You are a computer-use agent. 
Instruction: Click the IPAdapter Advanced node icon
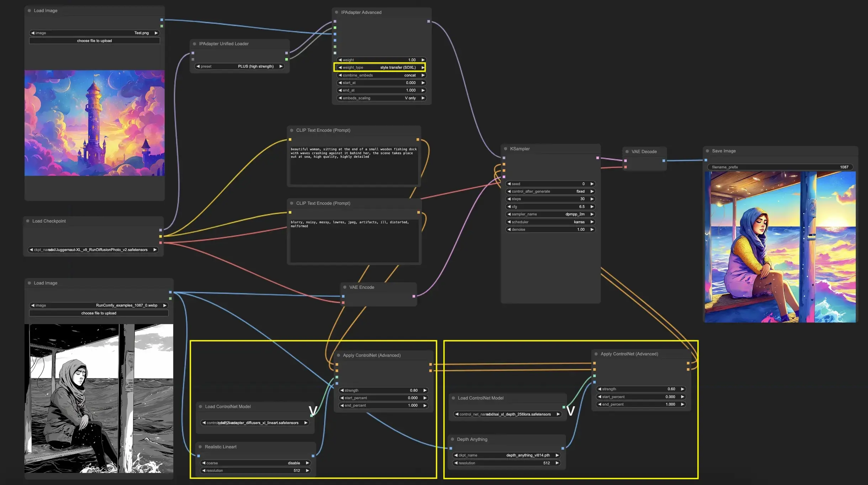coord(338,12)
